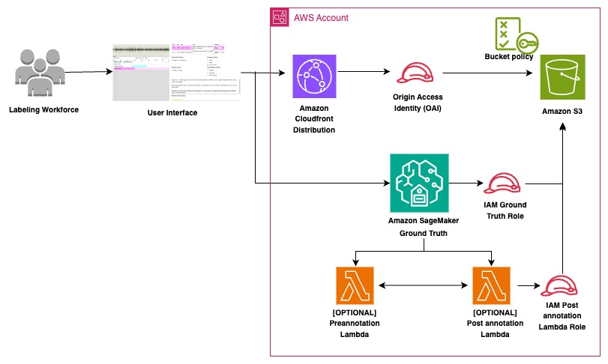Click the 'AWS Account' title text
Image resolution: width=608 pixels, height=364 pixels.
(321, 18)
